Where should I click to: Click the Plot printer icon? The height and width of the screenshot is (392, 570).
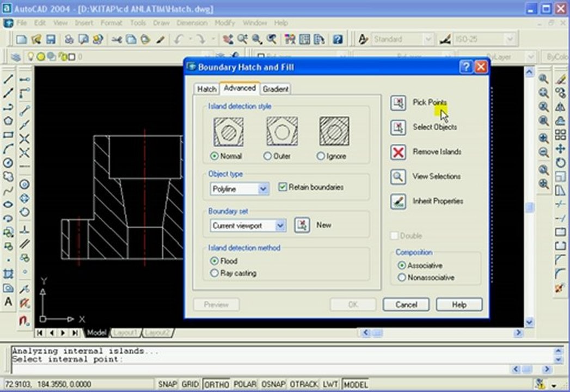point(69,39)
